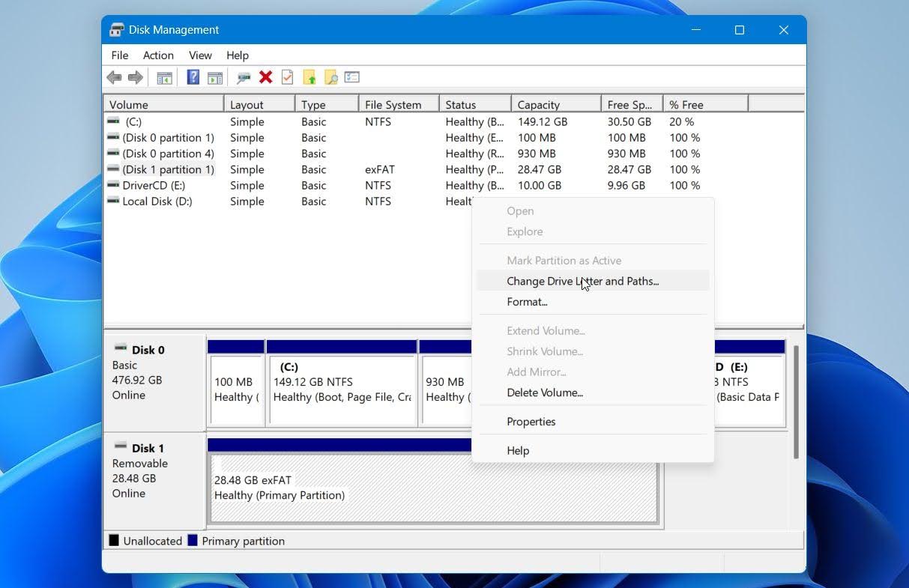Maximize the Disk Management window

(x=740, y=30)
